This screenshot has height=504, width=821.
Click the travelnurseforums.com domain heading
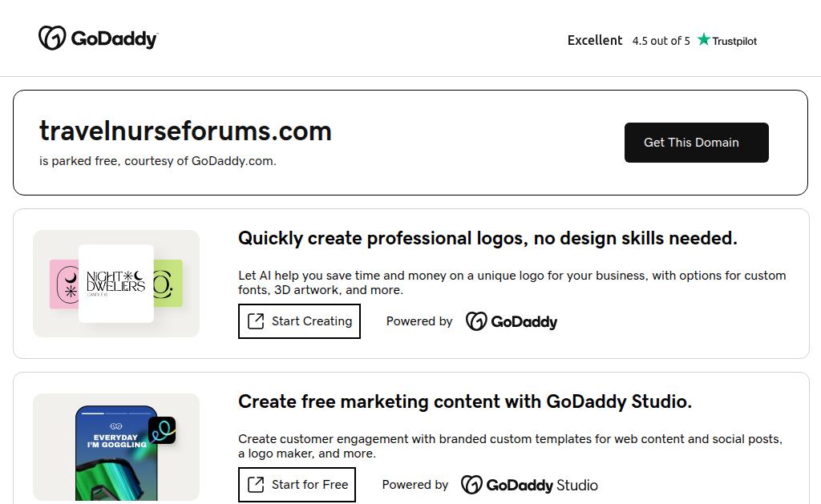185,131
